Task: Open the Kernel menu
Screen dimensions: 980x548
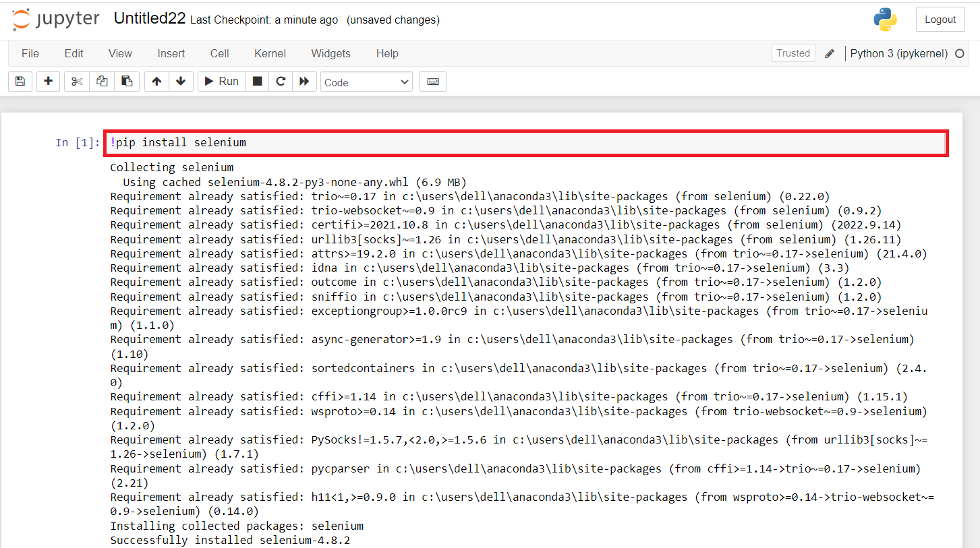Action: coord(270,53)
